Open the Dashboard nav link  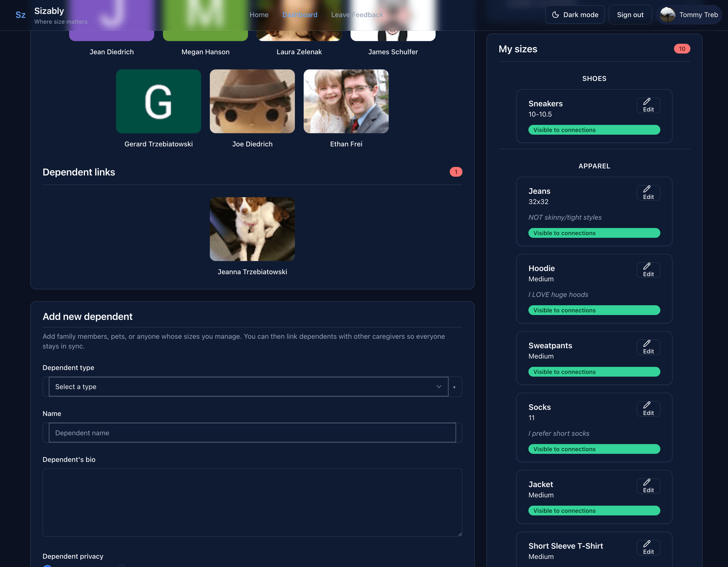[x=300, y=15]
